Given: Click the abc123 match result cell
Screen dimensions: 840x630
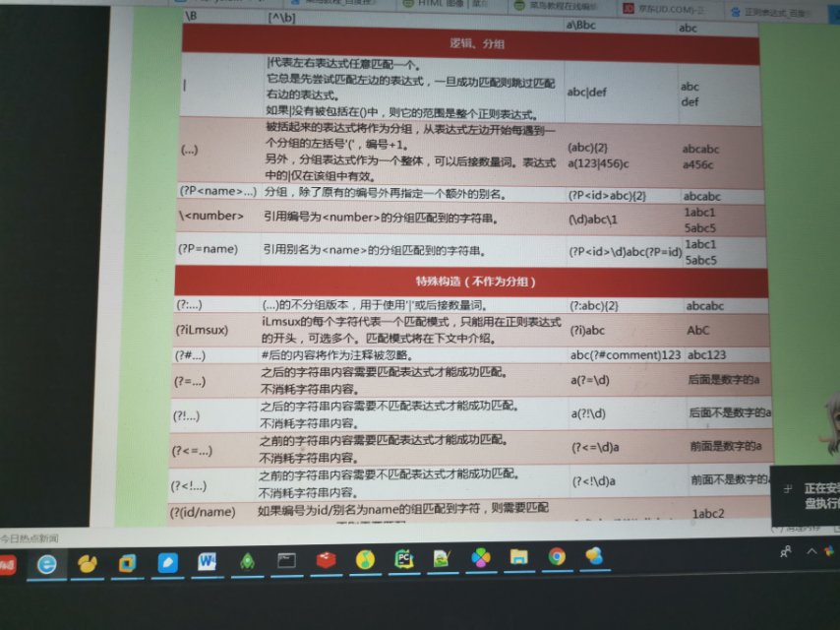Looking at the screenshot, I should point(706,355).
